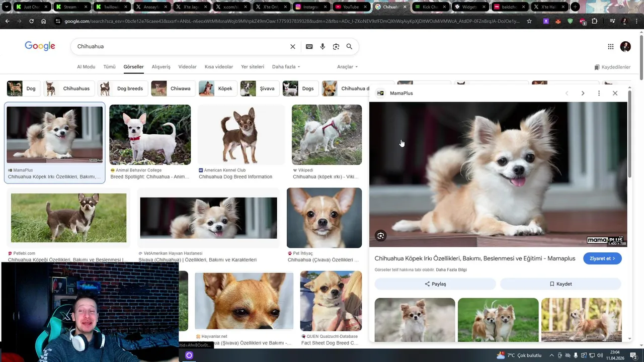Open a new browser tab with plus
The image size is (644, 362).
pos(575,7)
